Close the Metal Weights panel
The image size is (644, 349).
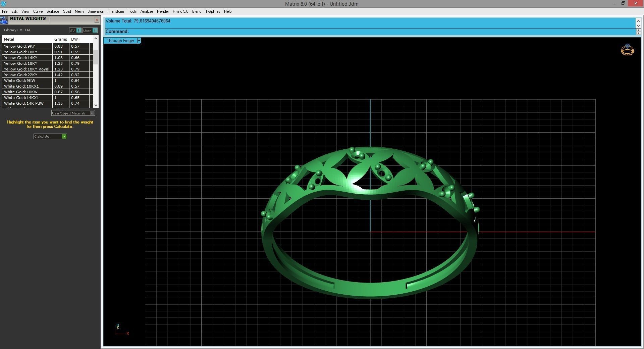coord(97,20)
